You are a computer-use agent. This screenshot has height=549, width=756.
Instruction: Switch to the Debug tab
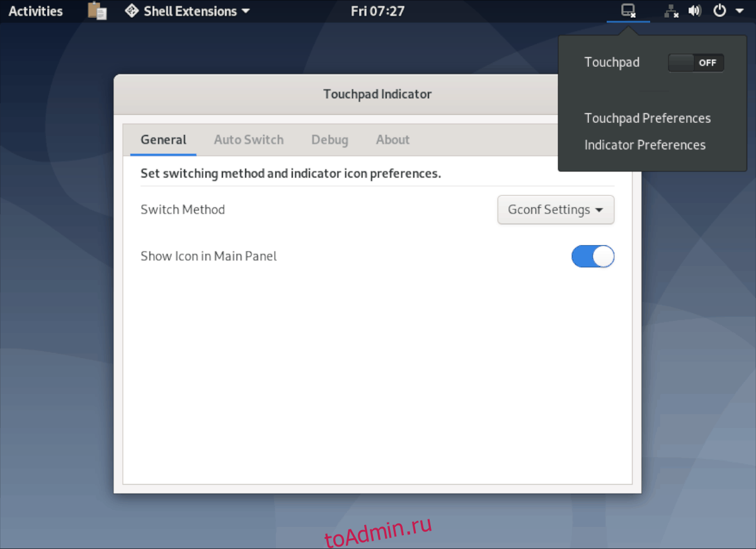click(329, 140)
